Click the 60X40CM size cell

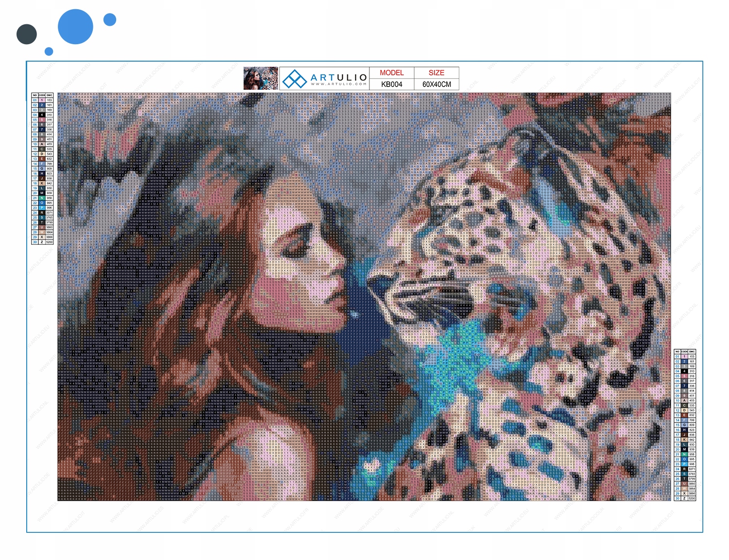tap(436, 84)
